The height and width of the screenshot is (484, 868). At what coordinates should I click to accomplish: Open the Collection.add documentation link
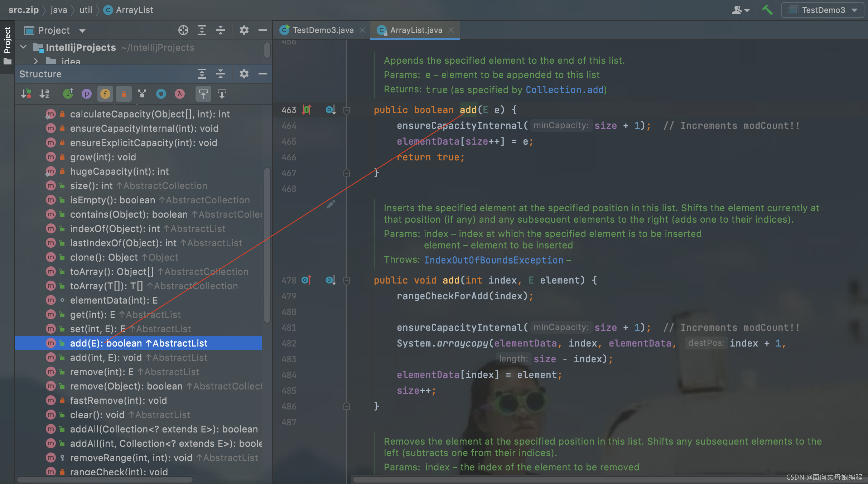(x=565, y=89)
